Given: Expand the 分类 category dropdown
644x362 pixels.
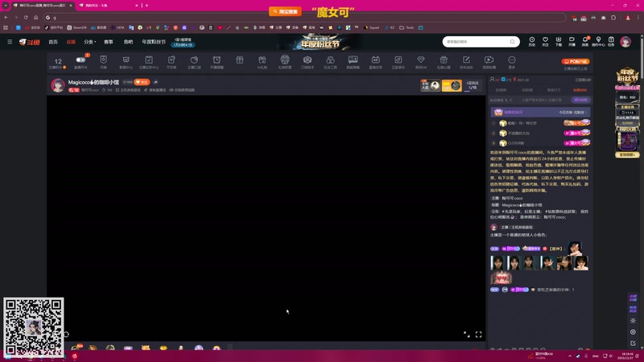Looking at the screenshot, I should pyautogui.click(x=89, y=42).
